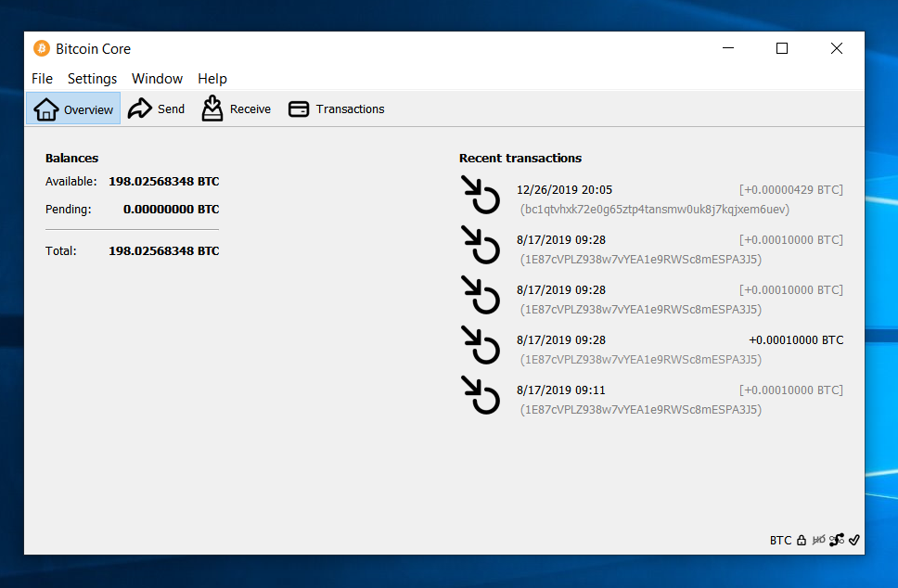Expand the Window menu

[157, 79]
